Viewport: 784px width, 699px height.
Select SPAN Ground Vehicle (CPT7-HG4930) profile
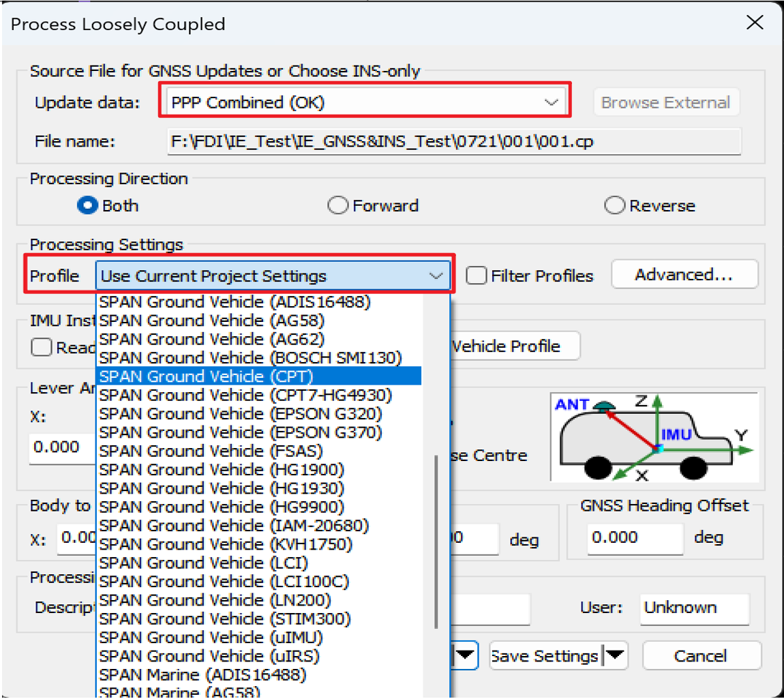259,395
